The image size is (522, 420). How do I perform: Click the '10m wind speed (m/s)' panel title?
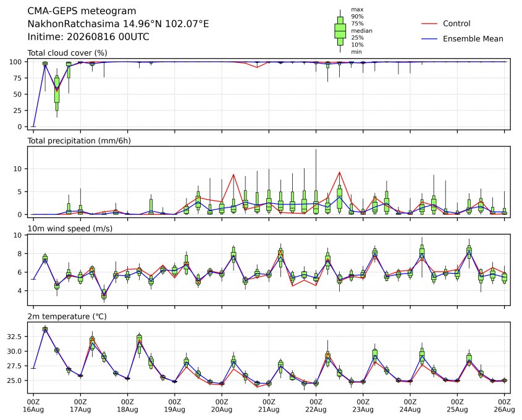[70, 229]
